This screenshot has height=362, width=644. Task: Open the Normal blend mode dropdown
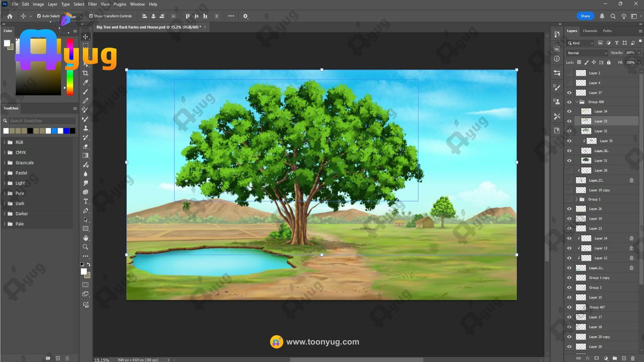click(587, 53)
